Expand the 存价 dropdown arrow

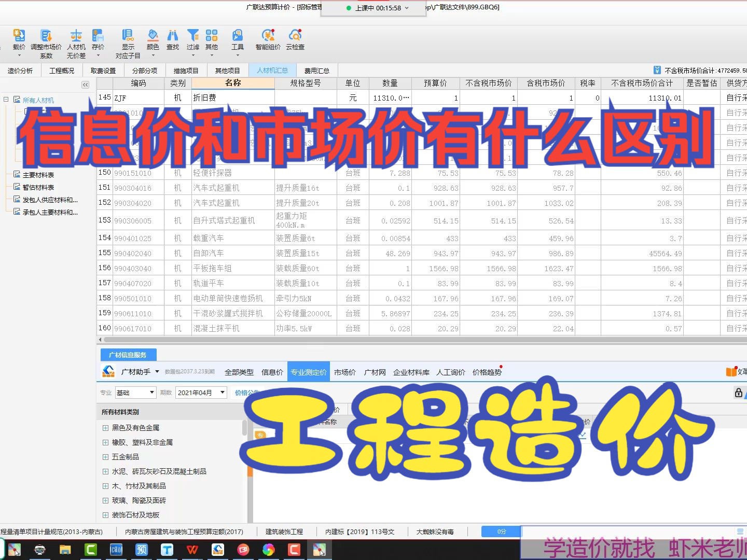(98, 55)
